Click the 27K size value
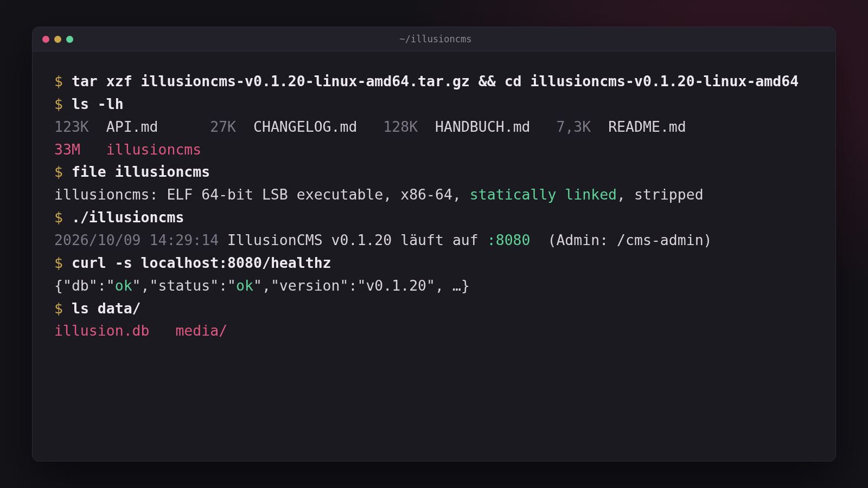The image size is (868, 488). 223,127
